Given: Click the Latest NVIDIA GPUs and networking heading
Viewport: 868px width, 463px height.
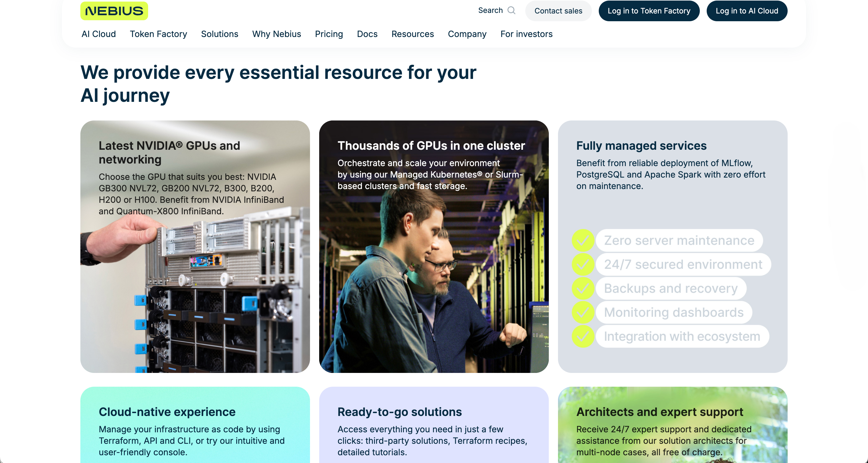Looking at the screenshot, I should point(169,152).
